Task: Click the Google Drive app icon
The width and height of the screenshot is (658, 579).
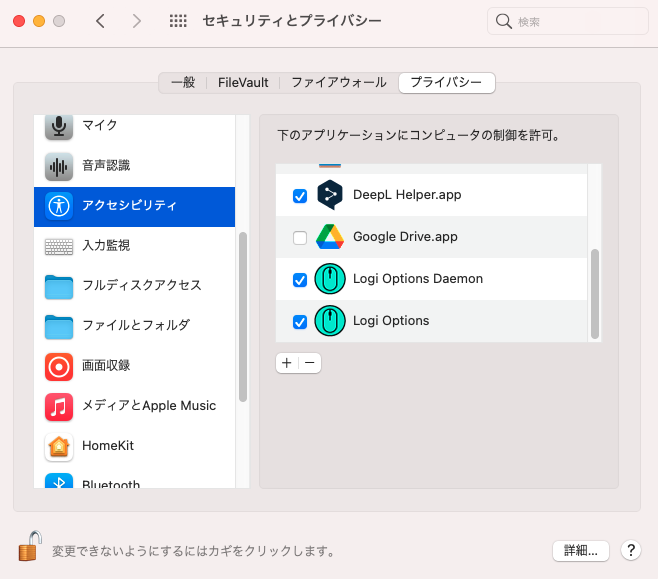Action: coord(330,237)
